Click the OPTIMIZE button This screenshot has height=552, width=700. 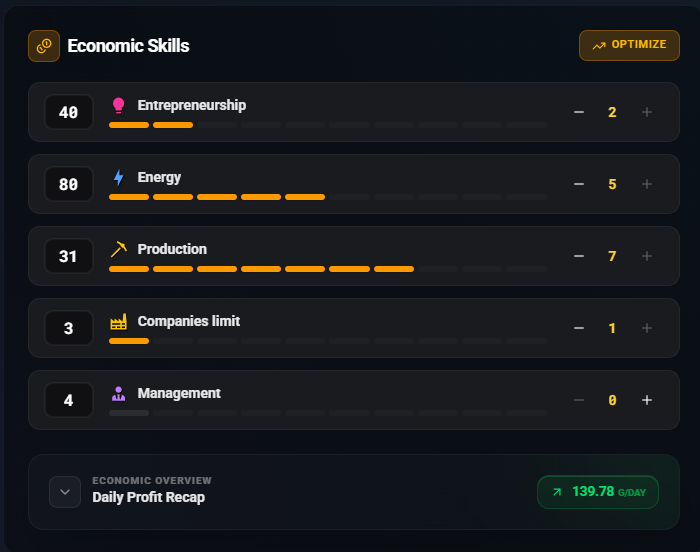click(x=629, y=45)
